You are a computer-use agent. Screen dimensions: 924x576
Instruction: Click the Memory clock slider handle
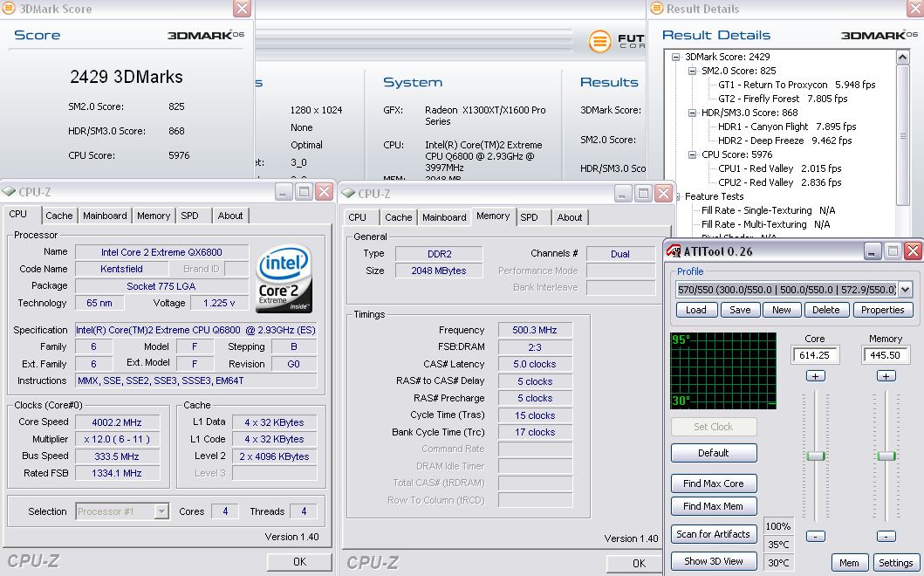click(x=886, y=456)
